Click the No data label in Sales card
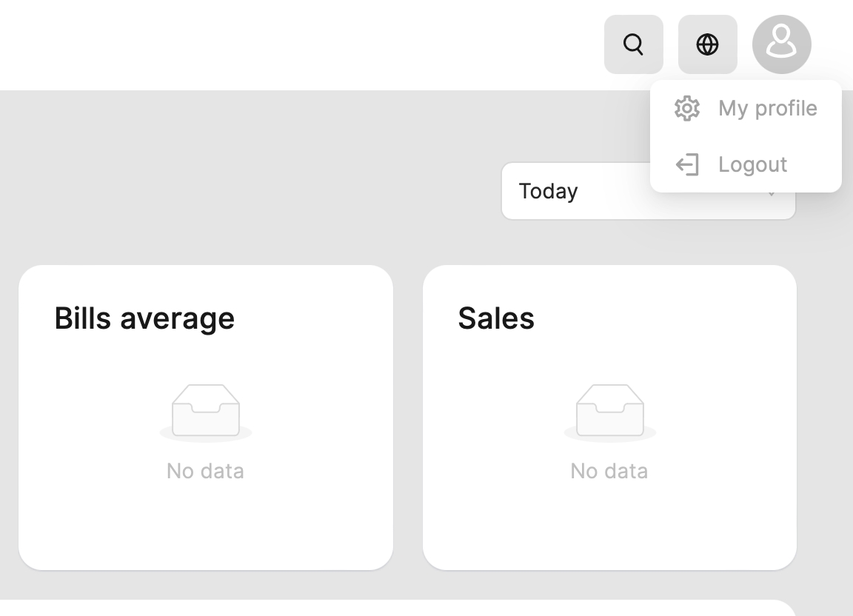The width and height of the screenshot is (853, 616). point(609,471)
